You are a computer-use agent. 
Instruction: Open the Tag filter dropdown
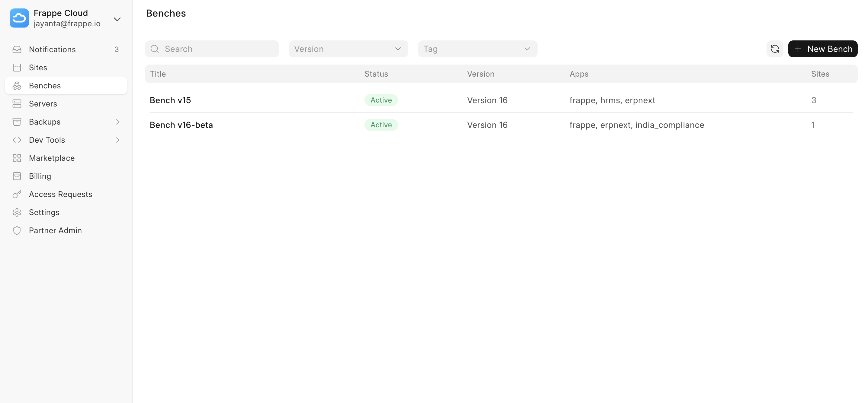477,49
